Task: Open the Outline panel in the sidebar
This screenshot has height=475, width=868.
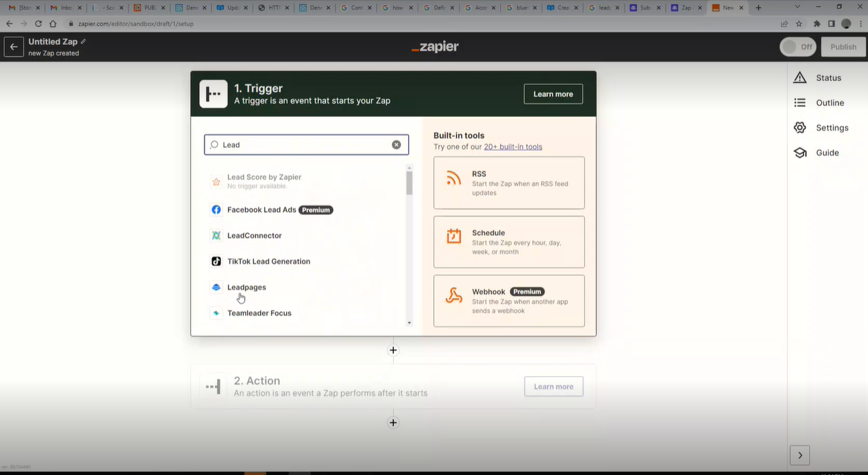Action: point(819,102)
